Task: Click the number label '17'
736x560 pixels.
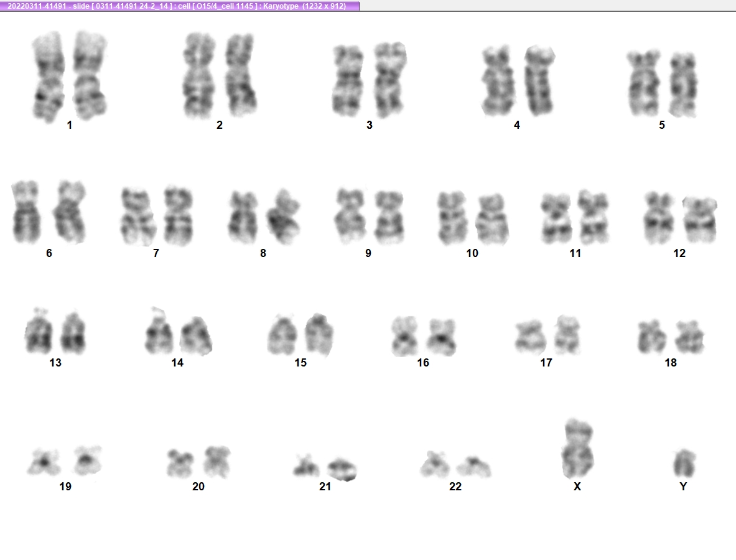Action: point(546,362)
